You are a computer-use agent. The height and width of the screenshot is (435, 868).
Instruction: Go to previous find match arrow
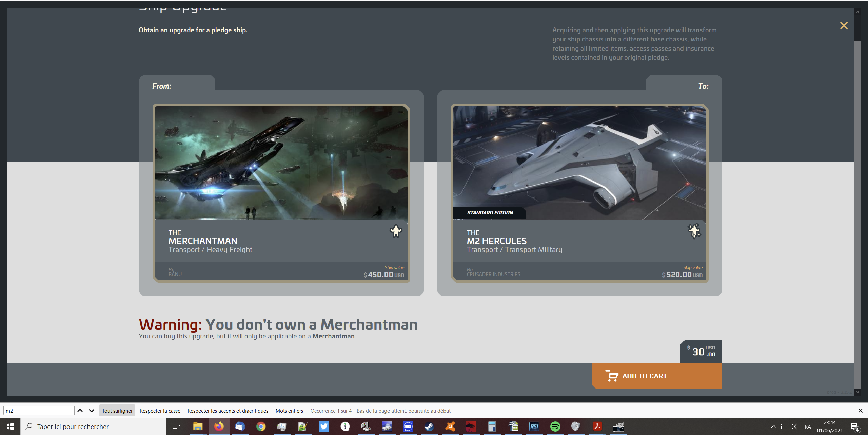click(80, 411)
